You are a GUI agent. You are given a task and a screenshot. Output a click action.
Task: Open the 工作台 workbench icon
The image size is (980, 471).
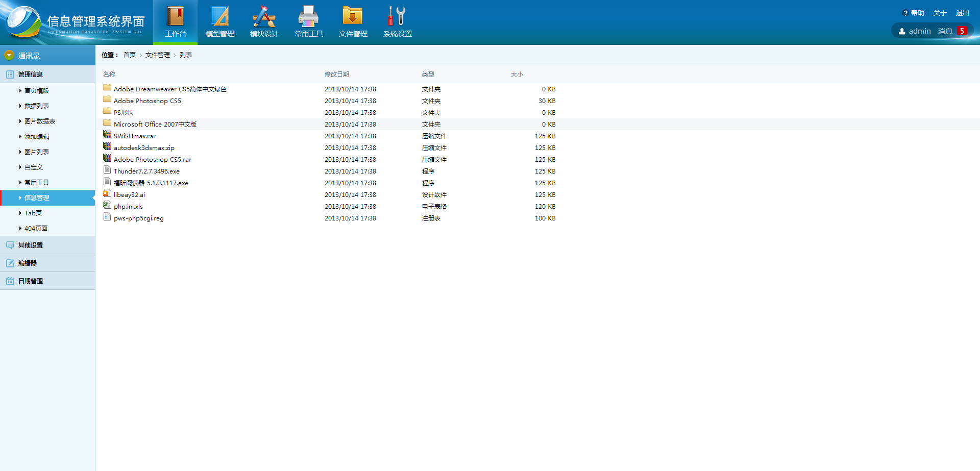point(175,17)
